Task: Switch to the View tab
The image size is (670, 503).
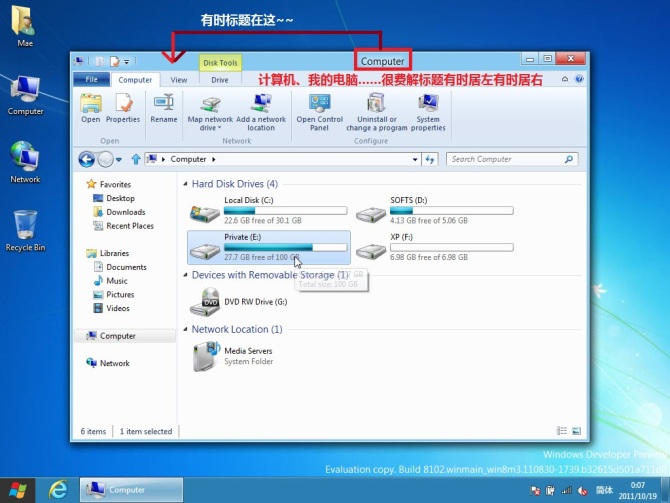Action: click(x=179, y=80)
